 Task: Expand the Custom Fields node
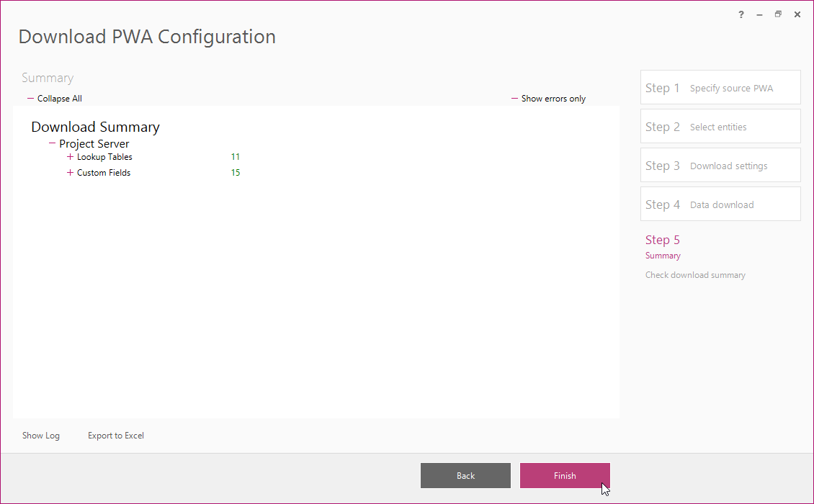(x=70, y=173)
